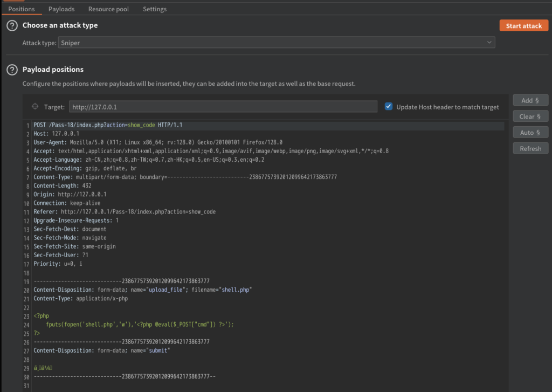The image size is (552, 392).
Task: Click the closing ?> tag line
Action: pyautogui.click(x=37, y=333)
